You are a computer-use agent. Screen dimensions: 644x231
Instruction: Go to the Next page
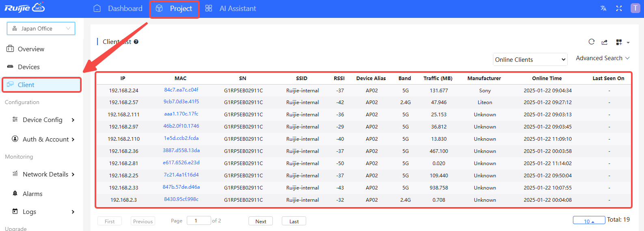point(261,221)
